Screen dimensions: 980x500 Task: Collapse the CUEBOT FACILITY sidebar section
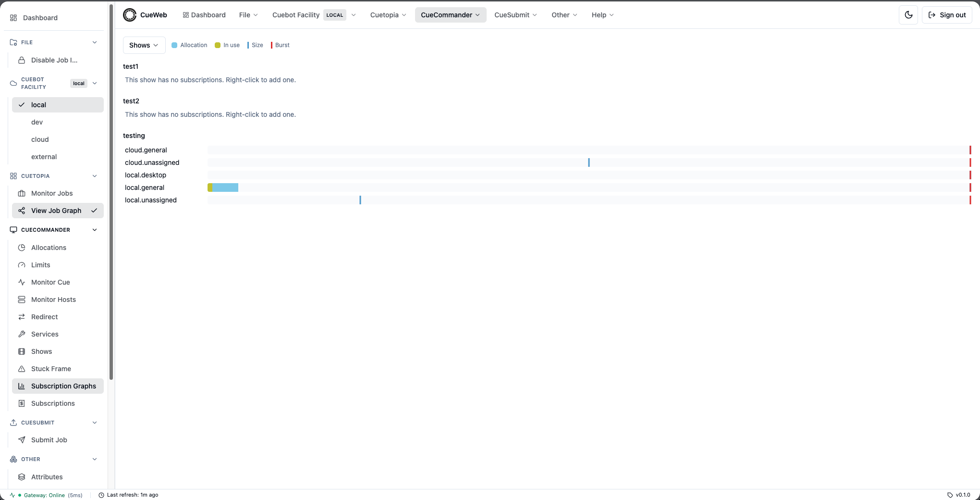click(95, 83)
